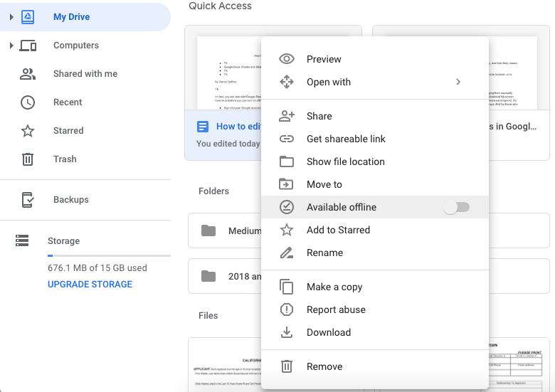The image size is (555, 392).
Task: Click the Computers devices icon
Action: tap(28, 46)
